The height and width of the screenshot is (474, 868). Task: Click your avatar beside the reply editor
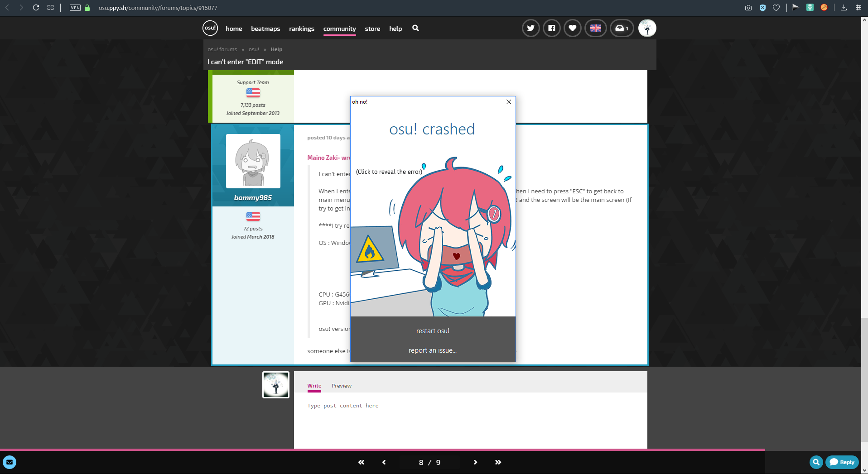coord(276,385)
